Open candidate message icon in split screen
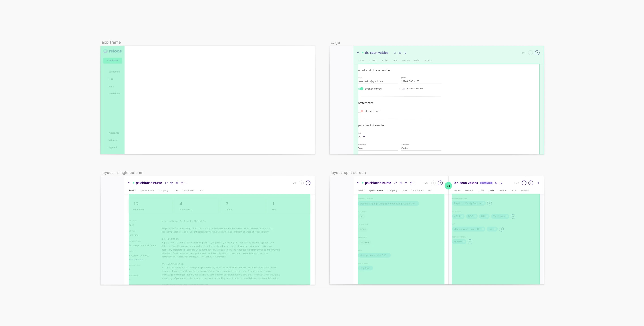 pyautogui.click(x=496, y=183)
